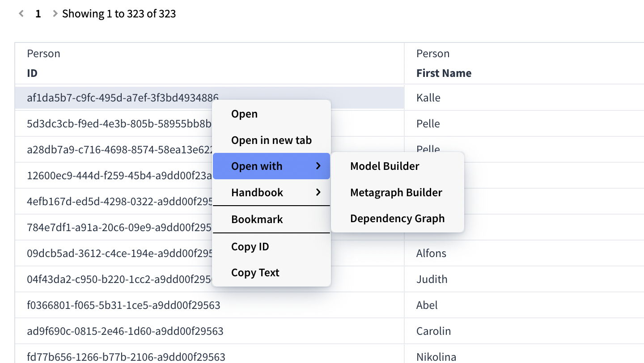Click the First Name column header
Viewport: 644px width, 363px height.
pyautogui.click(x=444, y=73)
